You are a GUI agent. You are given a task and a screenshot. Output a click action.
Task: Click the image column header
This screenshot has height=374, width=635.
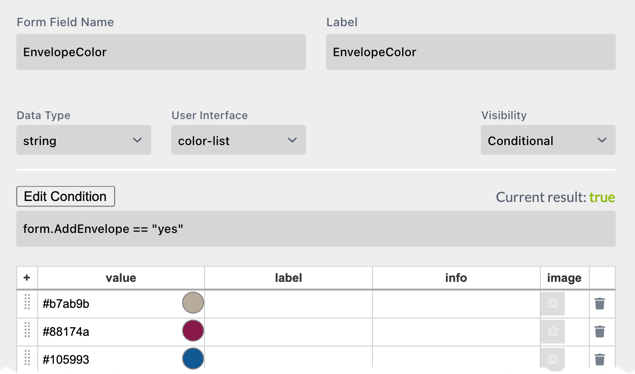564,278
